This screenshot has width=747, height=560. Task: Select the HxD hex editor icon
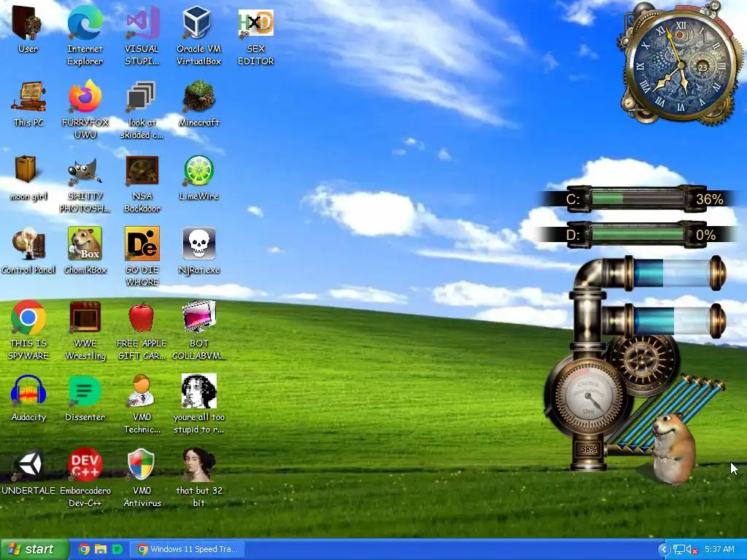(x=256, y=23)
